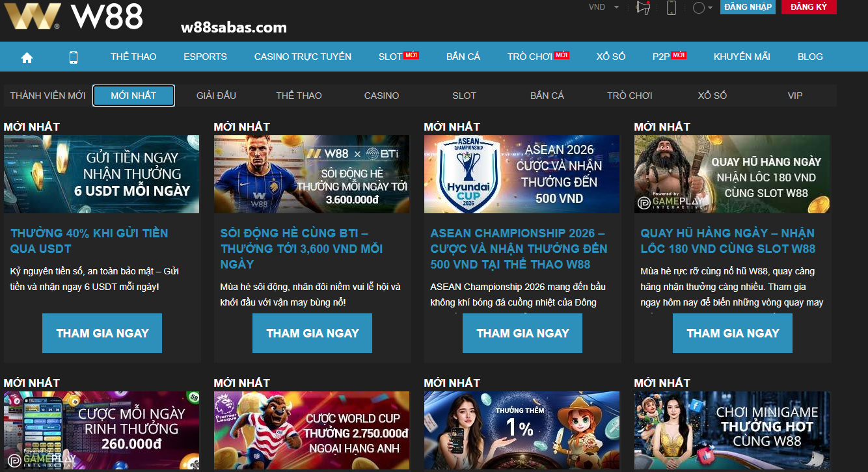Choose XỔ SỐ in the promotion filter tabs
The height and width of the screenshot is (472, 868).
tap(712, 96)
